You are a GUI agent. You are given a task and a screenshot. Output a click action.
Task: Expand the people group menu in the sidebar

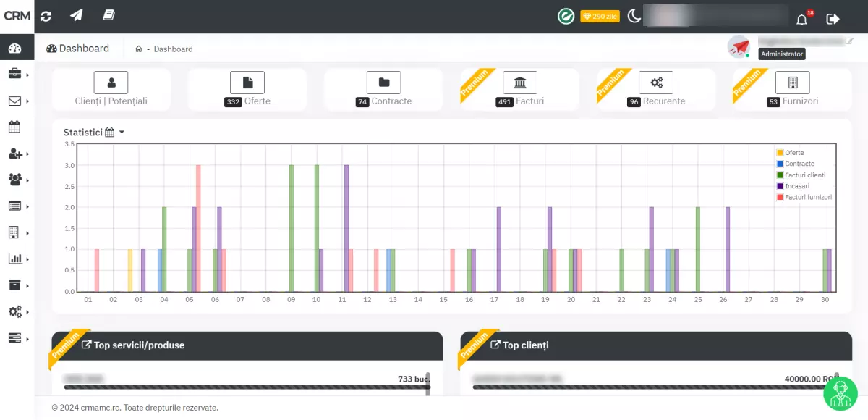(16, 179)
